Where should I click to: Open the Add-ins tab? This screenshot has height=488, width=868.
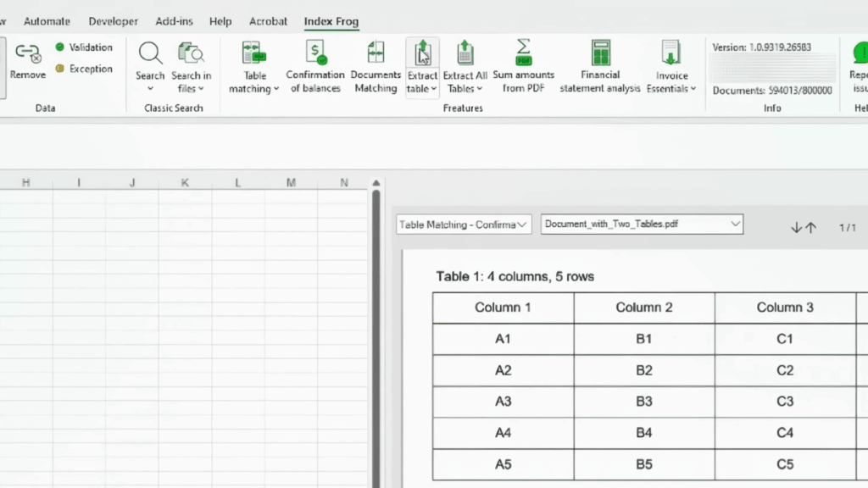tap(174, 21)
